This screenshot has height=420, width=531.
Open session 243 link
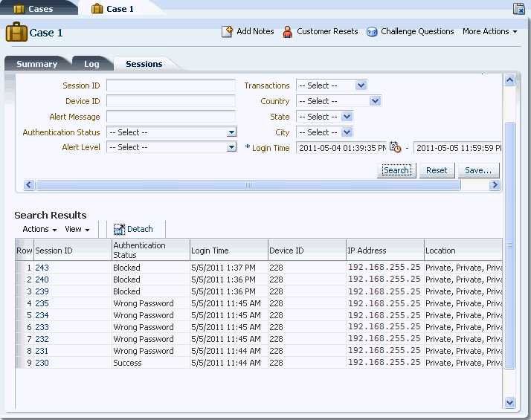[42, 268]
